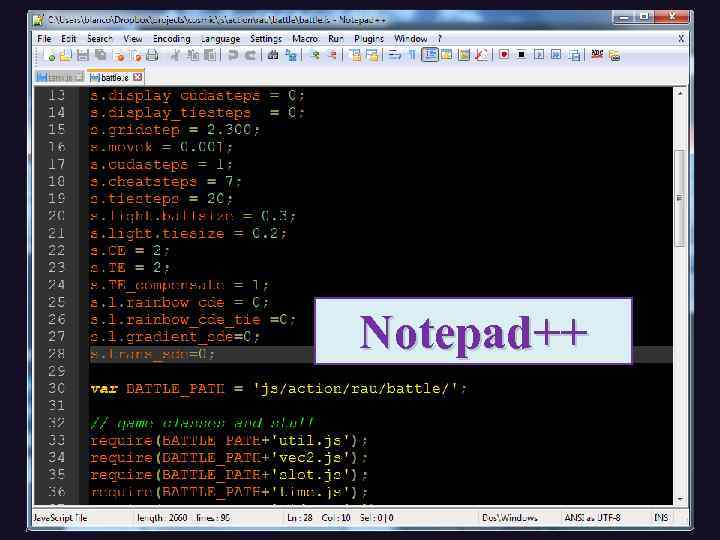This screenshot has height=540, width=720.
Task: Open the Settings menu
Action: coord(266,39)
